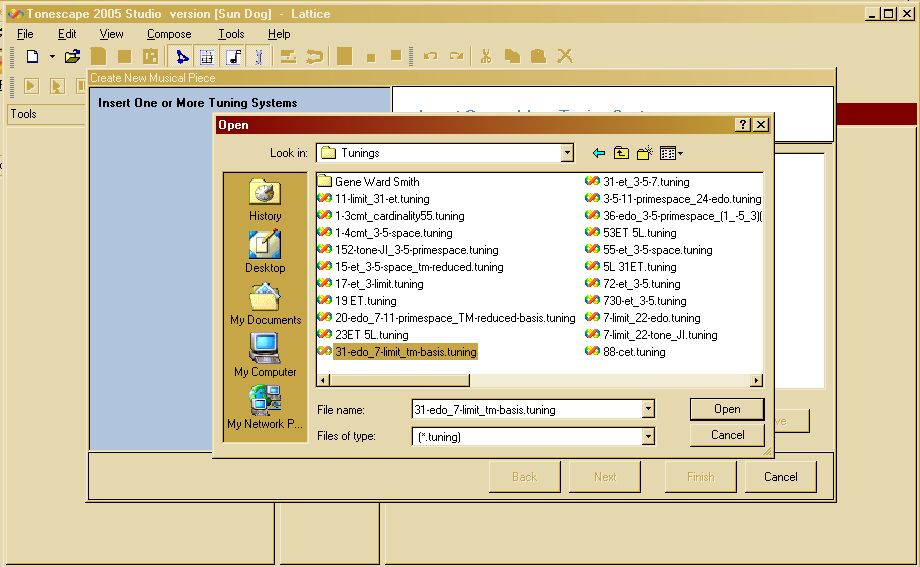Select 1-3cmt_cardinality55.tuning file
920x567 pixels.
(x=391, y=216)
